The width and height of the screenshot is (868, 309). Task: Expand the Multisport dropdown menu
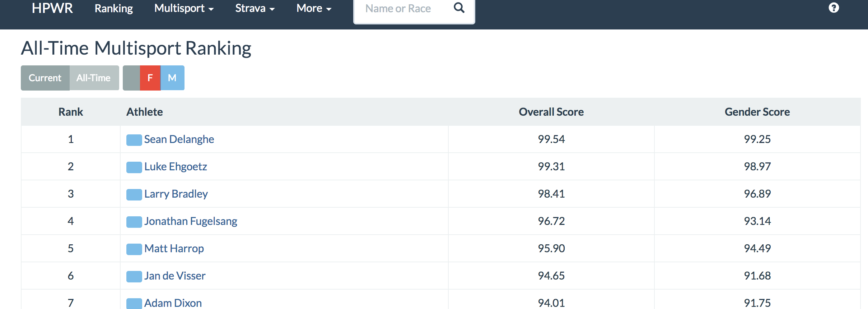(184, 9)
